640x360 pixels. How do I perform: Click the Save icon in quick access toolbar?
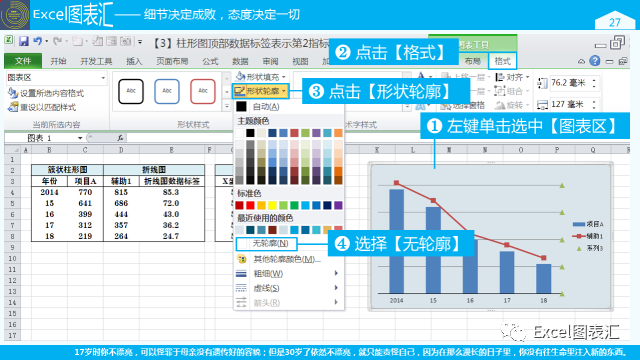pos(24,41)
